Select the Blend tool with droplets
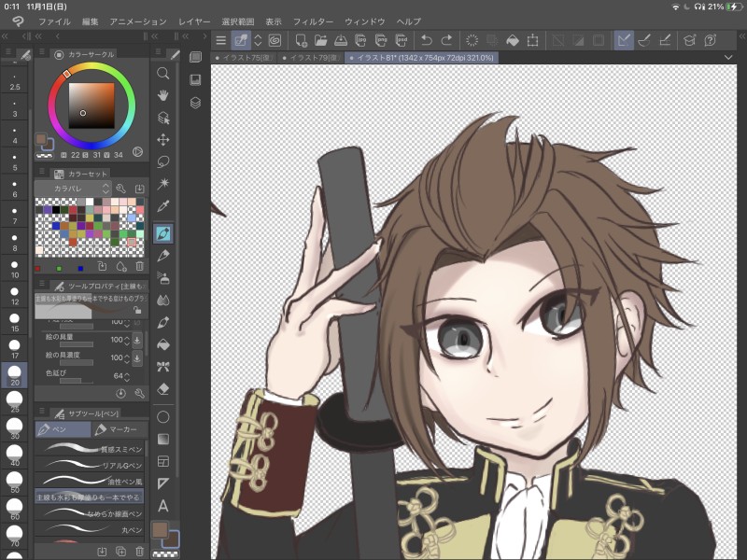The width and height of the screenshot is (747, 560). 162,300
